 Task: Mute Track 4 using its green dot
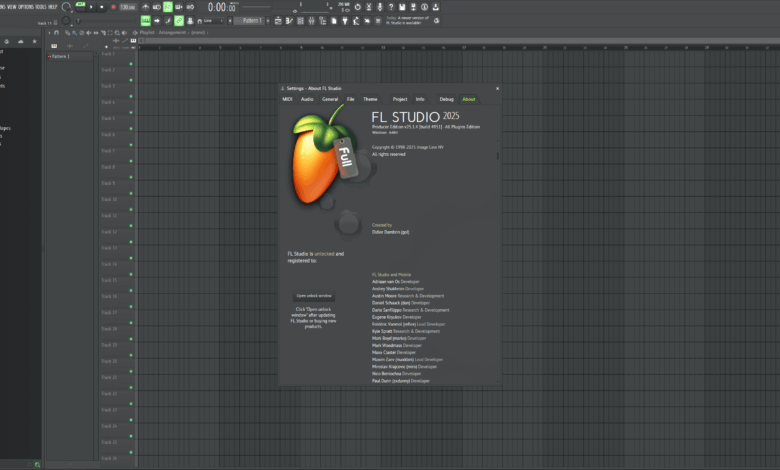tap(131, 112)
